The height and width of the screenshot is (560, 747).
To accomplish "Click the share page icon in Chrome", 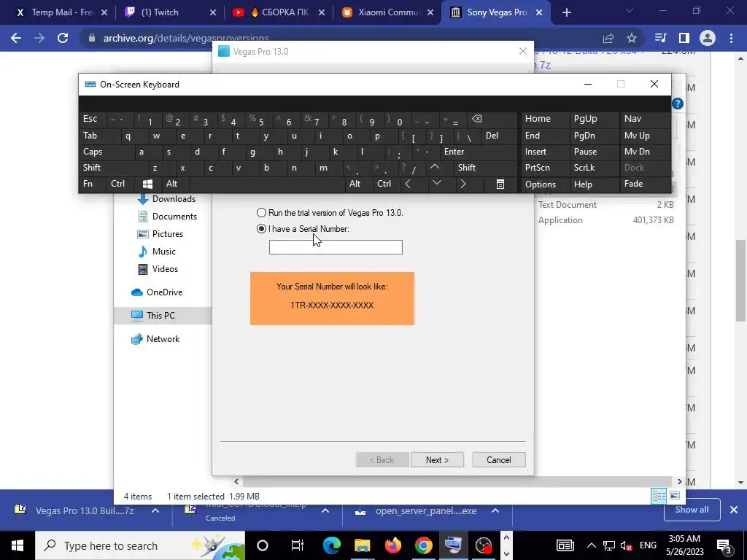I will coord(608,38).
